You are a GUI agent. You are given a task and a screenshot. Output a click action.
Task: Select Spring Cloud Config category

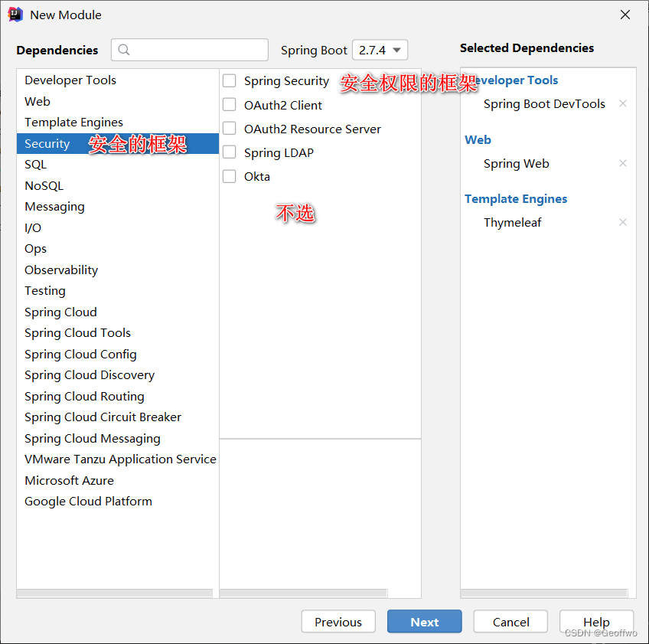coord(118,354)
